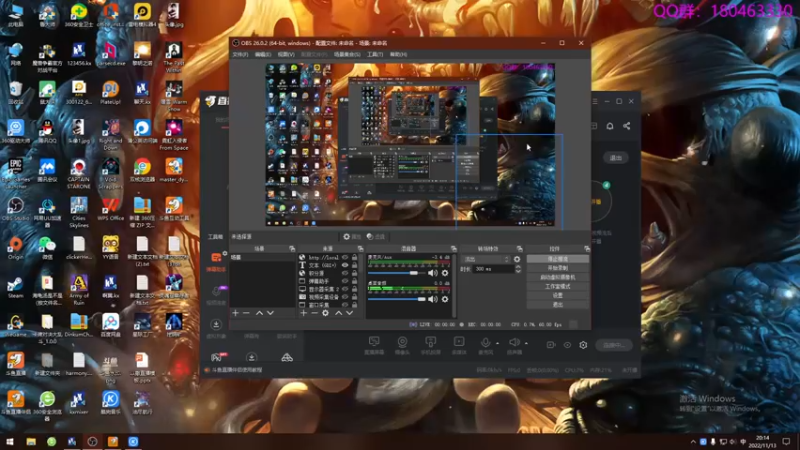The image size is (800, 450).
Task: Add a new source with the Sources dock plus icon
Action: 304,313
